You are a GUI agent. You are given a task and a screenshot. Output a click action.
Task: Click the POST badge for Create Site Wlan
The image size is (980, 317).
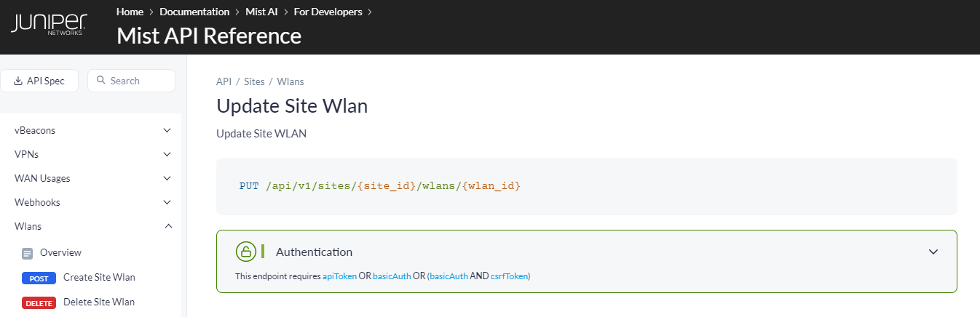[38, 278]
